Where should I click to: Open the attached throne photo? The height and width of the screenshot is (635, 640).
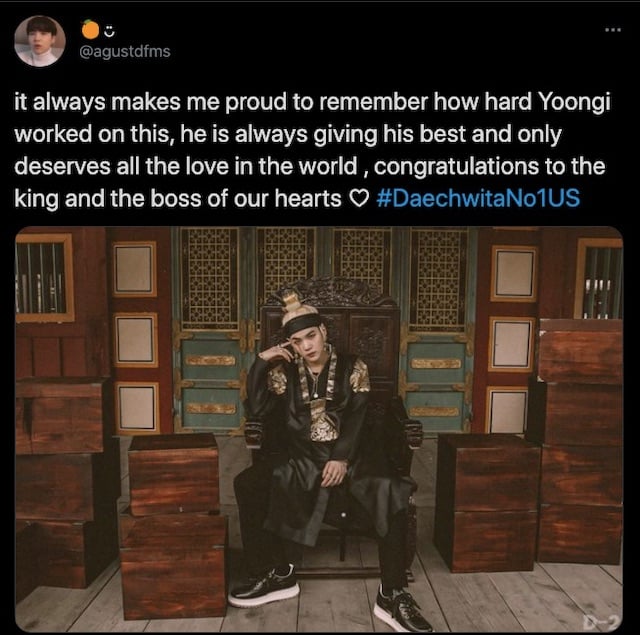(319, 429)
